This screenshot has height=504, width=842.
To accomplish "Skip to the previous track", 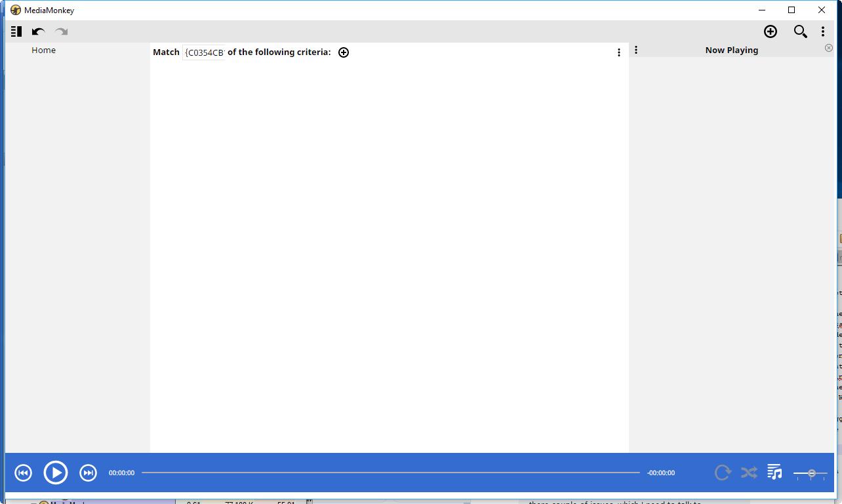I will [23, 473].
